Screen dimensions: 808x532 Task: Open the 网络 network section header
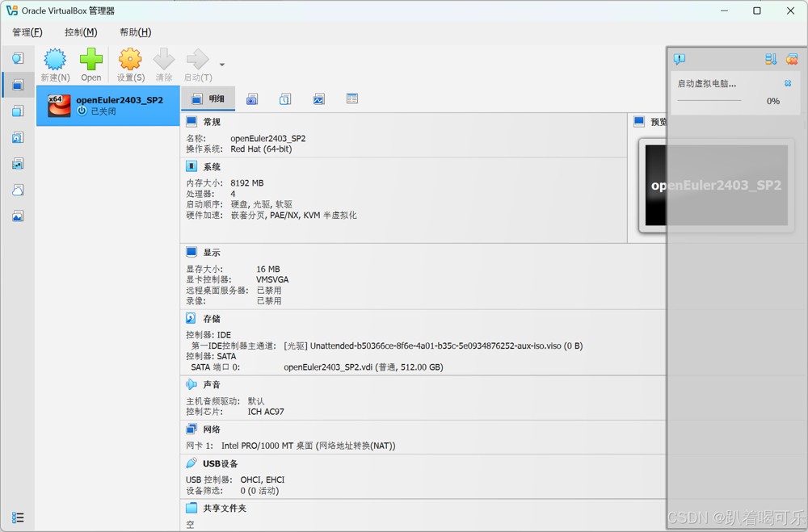click(212, 429)
